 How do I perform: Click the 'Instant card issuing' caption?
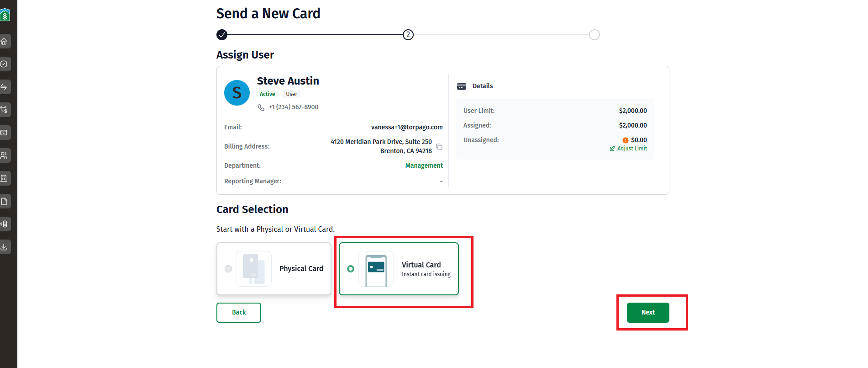tap(426, 274)
